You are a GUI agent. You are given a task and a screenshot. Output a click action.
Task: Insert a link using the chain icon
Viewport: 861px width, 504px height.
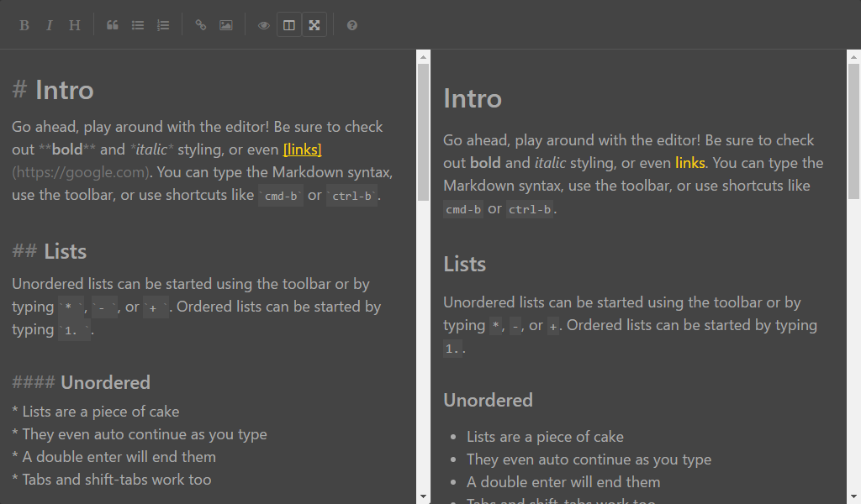[x=201, y=25]
